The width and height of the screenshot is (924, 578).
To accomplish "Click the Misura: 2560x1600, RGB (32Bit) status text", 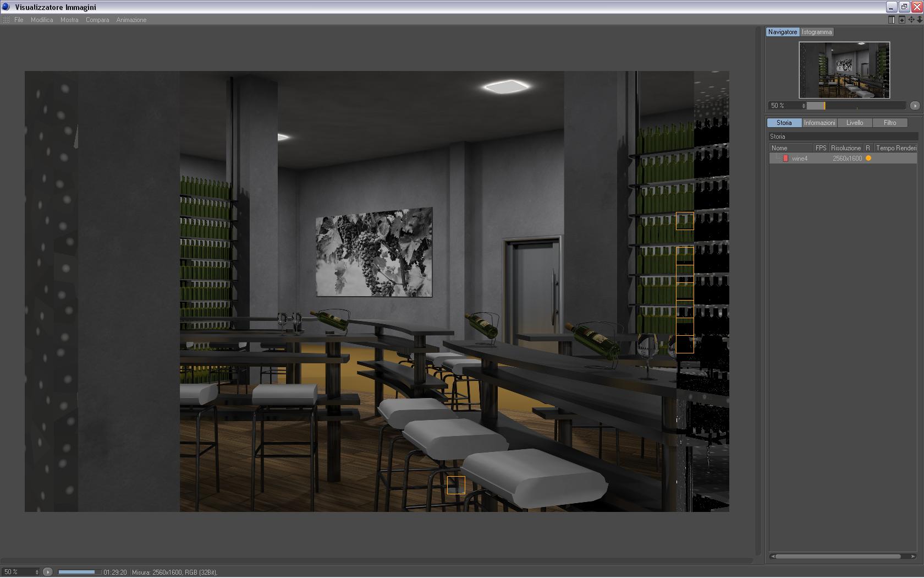I will [x=174, y=572].
